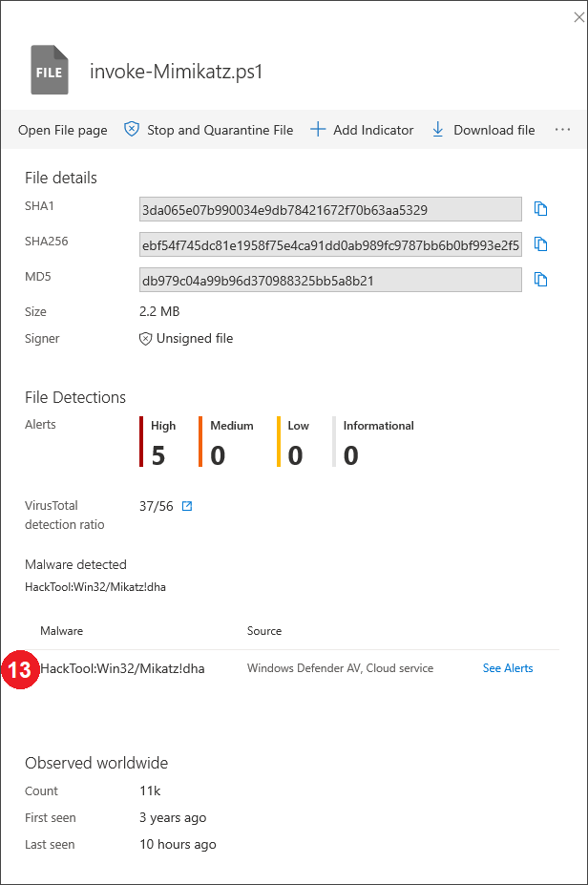Select the Informational alerts count
The image size is (588, 885).
tap(351, 455)
